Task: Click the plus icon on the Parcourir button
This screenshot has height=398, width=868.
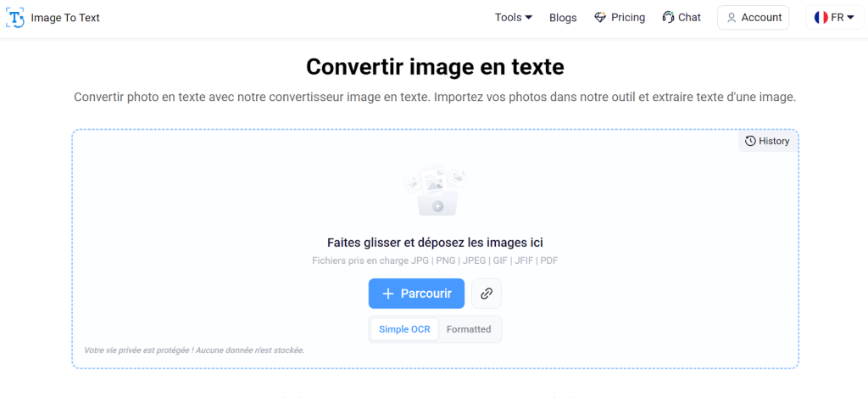Action: [x=388, y=294]
